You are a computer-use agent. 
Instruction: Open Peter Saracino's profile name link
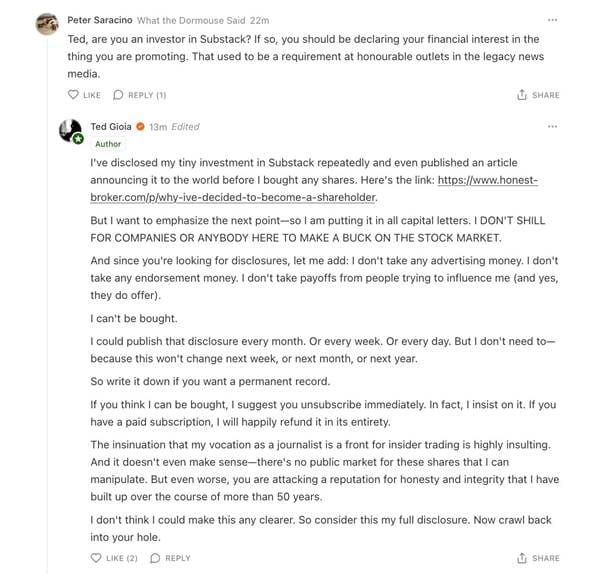pos(98,20)
